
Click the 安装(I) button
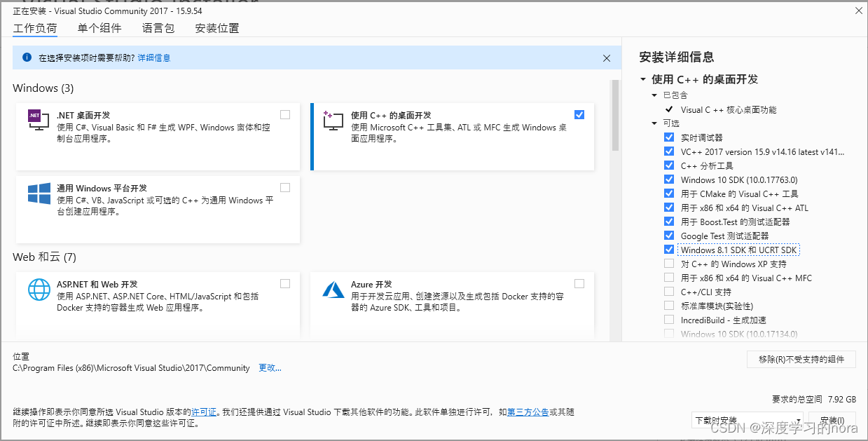pyautogui.click(x=833, y=419)
